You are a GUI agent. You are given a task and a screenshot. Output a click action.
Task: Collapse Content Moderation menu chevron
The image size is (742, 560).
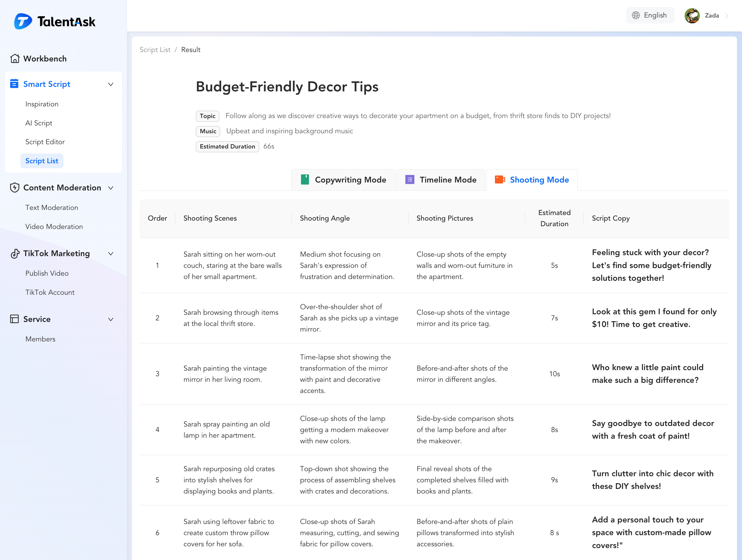coord(111,188)
